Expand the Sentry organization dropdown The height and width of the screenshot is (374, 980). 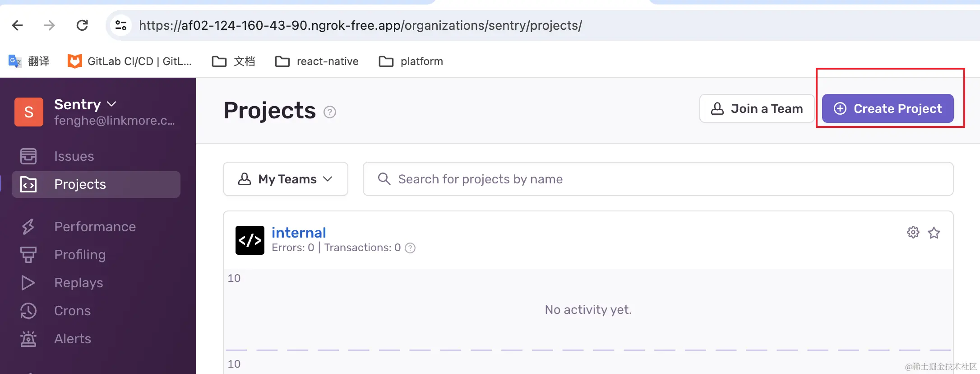pyautogui.click(x=85, y=104)
